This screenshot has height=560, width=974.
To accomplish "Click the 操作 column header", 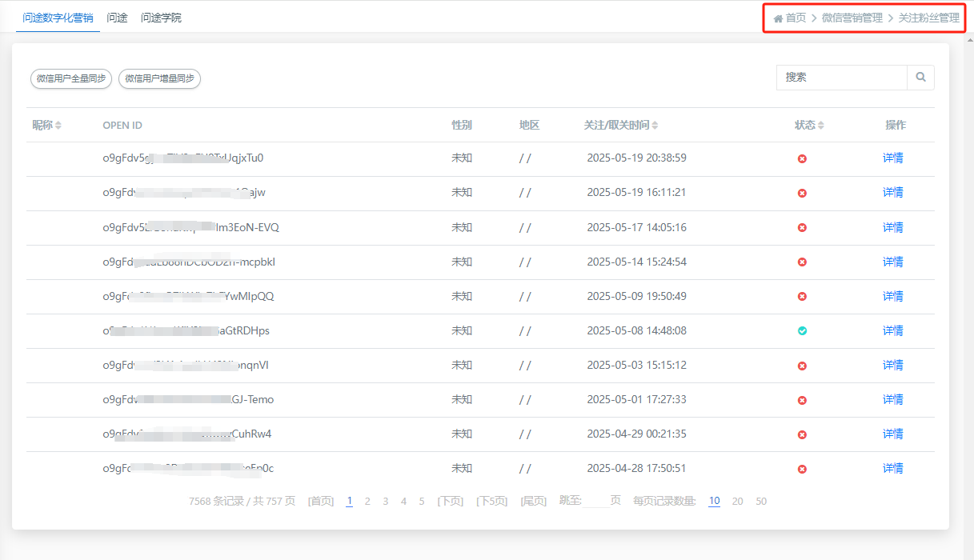I will 896,126.
